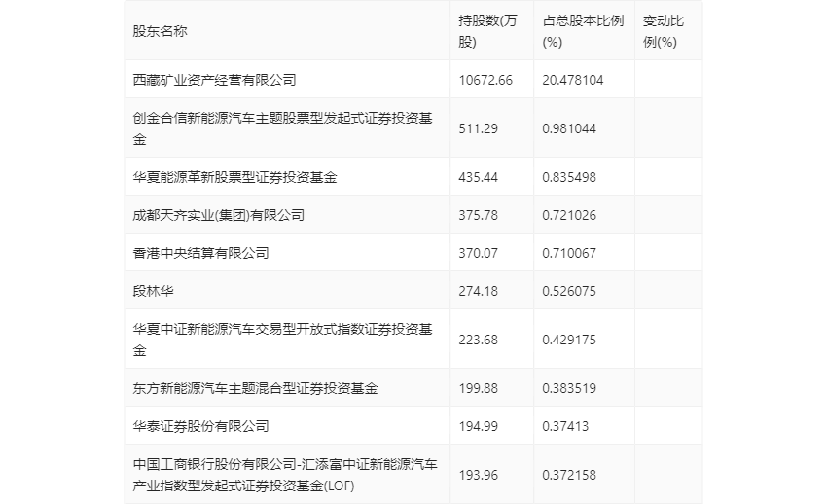Select shareholder 华泰证券股份有限公司

(200, 426)
